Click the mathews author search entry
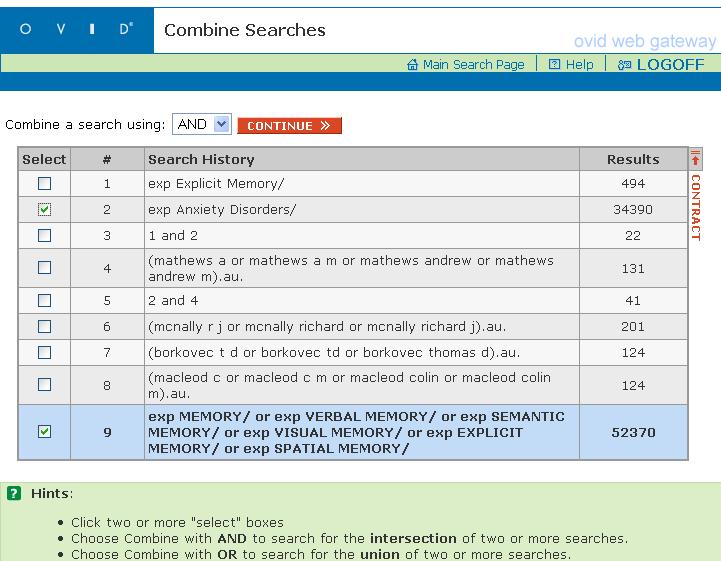 point(351,269)
